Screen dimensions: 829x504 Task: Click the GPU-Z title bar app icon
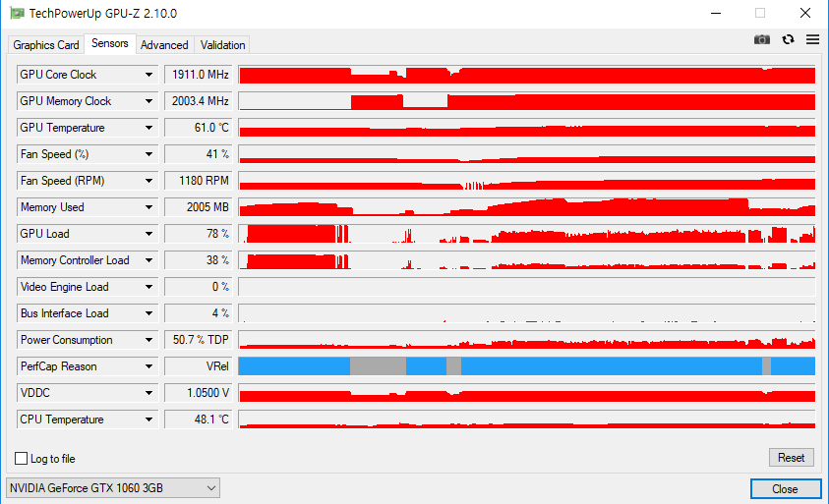pyautogui.click(x=17, y=13)
